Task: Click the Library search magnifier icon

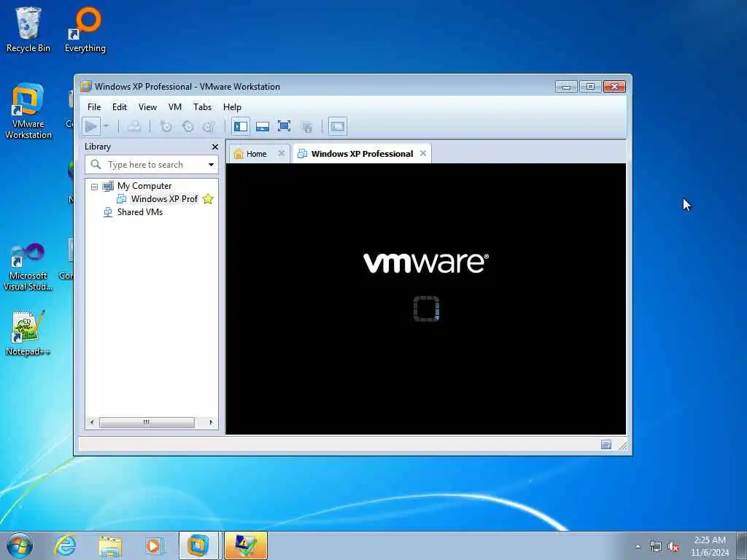Action: pyautogui.click(x=96, y=164)
